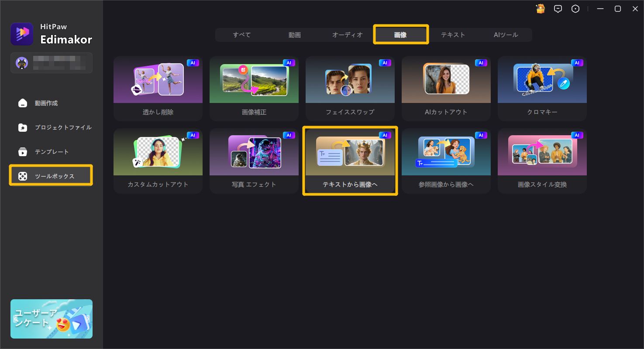
Task: Open the feedback chat icon
Action: click(558, 9)
